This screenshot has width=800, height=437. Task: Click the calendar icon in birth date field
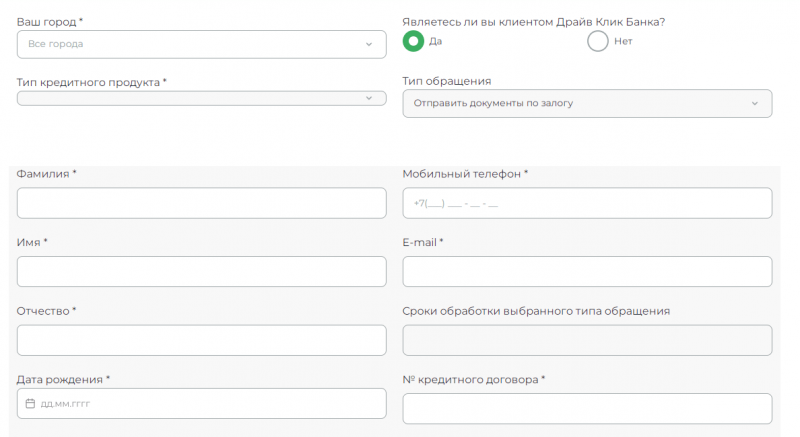point(30,404)
